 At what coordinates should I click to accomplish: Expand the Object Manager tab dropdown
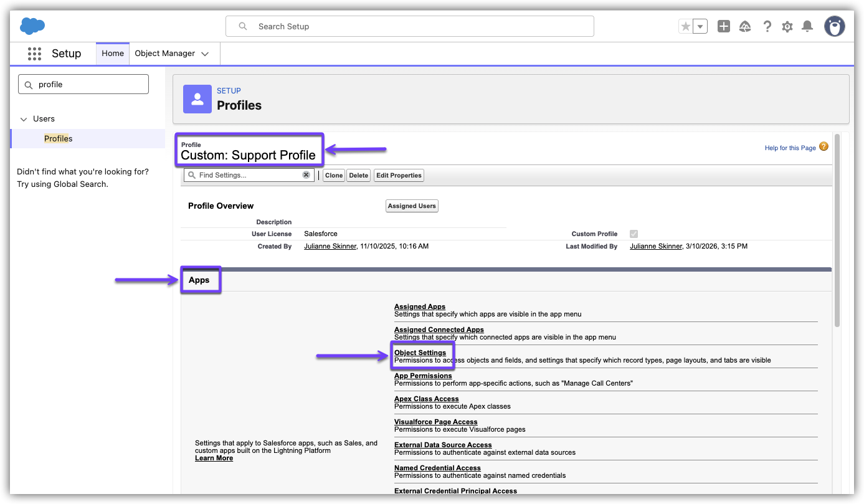point(205,54)
